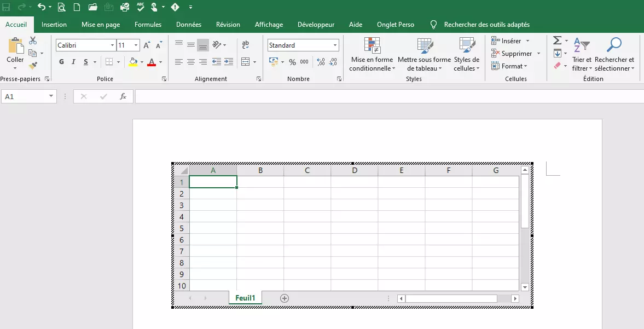Switch to the Insertion tab

click(x=54, y=25)
